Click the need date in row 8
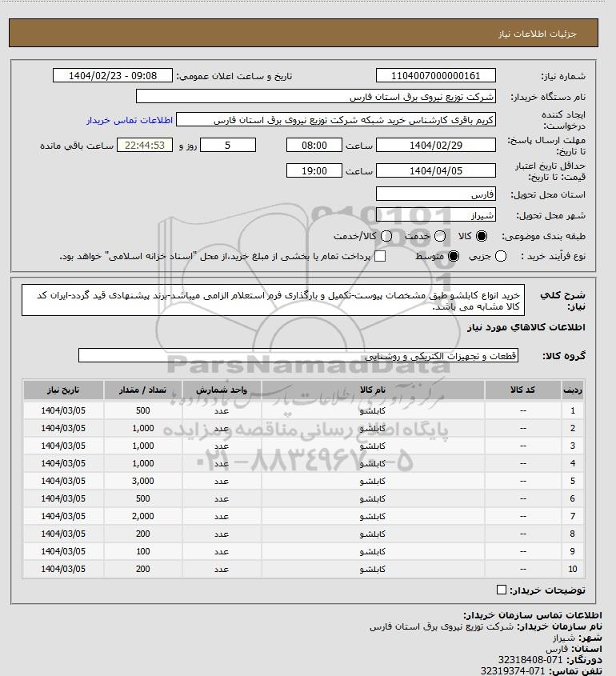The width and height of the screenshot is (616, 676). point(63,534)
